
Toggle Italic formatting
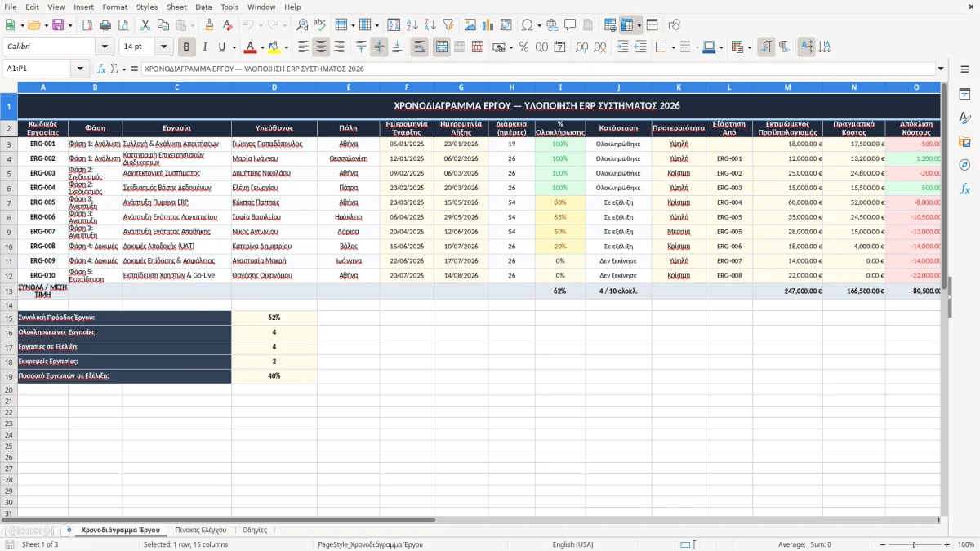point(205,47)
